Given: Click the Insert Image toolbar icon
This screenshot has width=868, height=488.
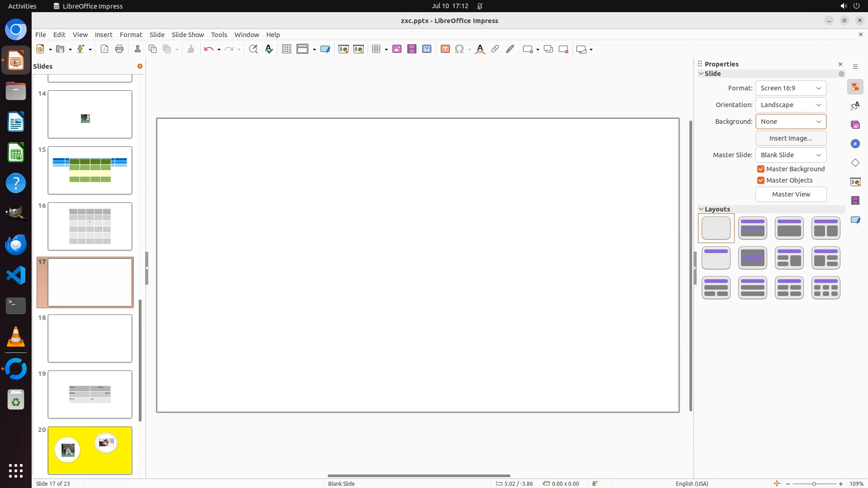Looking at the screenshot, I should tap(397, 49).
